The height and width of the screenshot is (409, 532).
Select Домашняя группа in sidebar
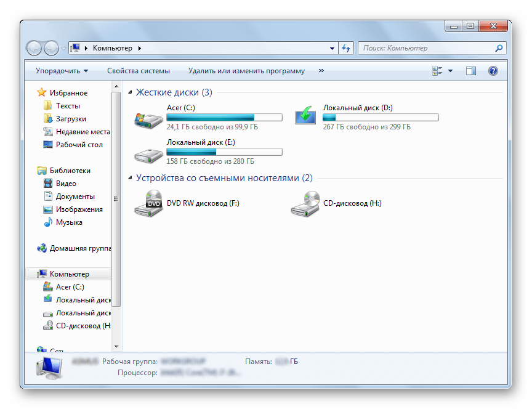[x=80, y=248]
